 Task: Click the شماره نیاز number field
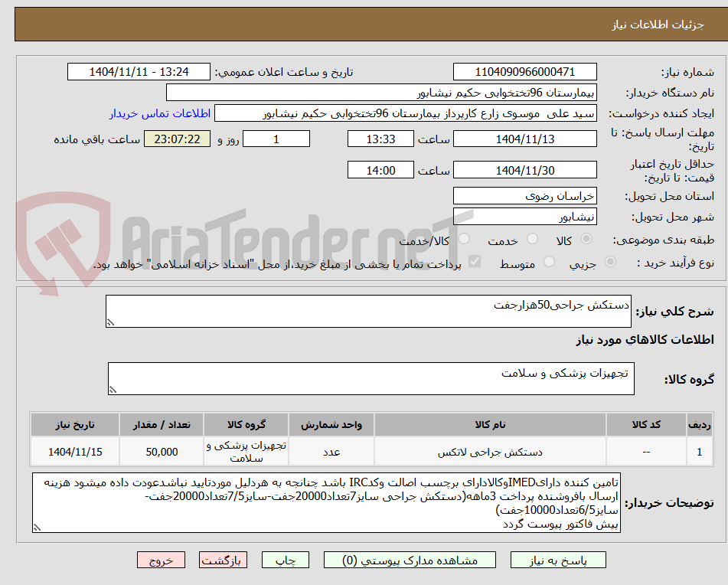524,72
